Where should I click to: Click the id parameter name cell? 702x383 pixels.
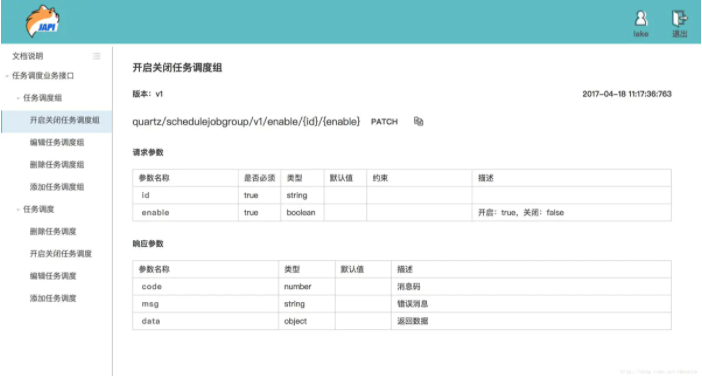click(x=185, y=195)
